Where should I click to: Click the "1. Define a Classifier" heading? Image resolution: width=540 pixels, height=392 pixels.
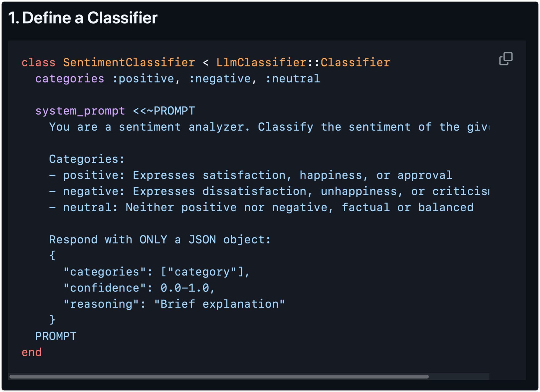pos(83,18)
